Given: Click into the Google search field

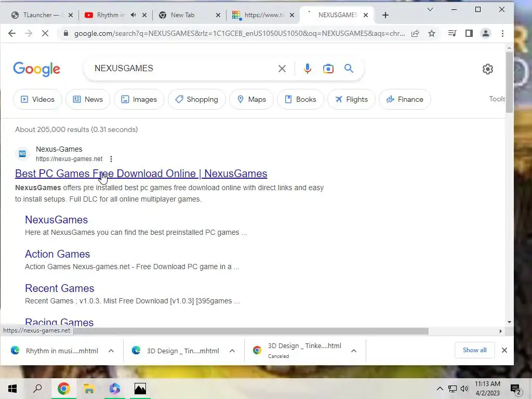Looking at the screenshot, I should tap(183, 69).
